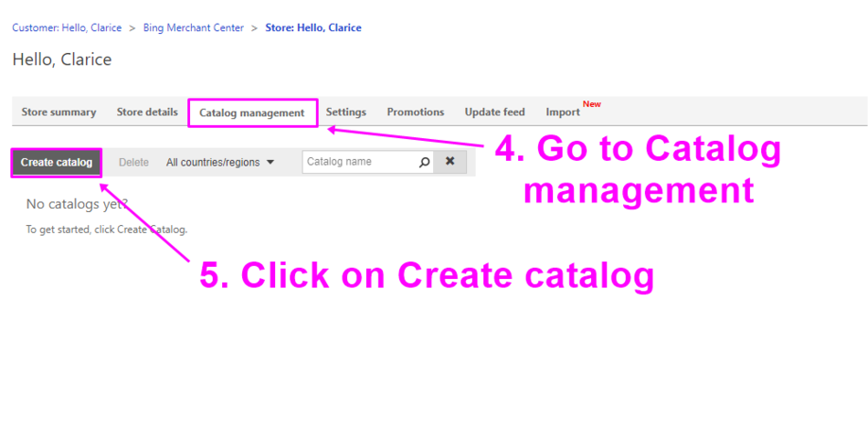This screenshot has height=438, width=868.
Task: Open the Import tab
Action: coord(563,112)
